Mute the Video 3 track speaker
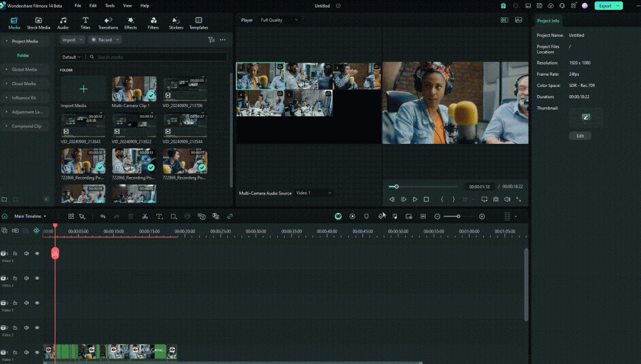This screenshot has height=364, width=641. (x=26, y=303)
